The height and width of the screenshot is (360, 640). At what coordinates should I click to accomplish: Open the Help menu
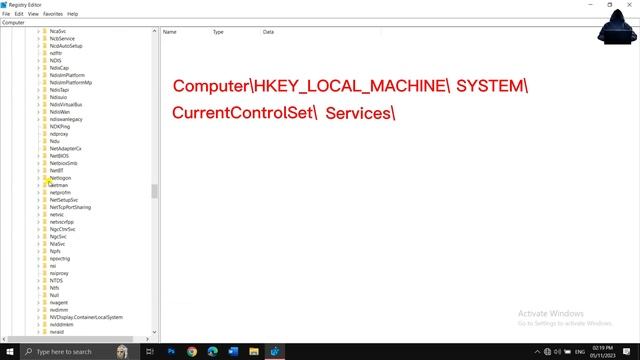(73, 14)
